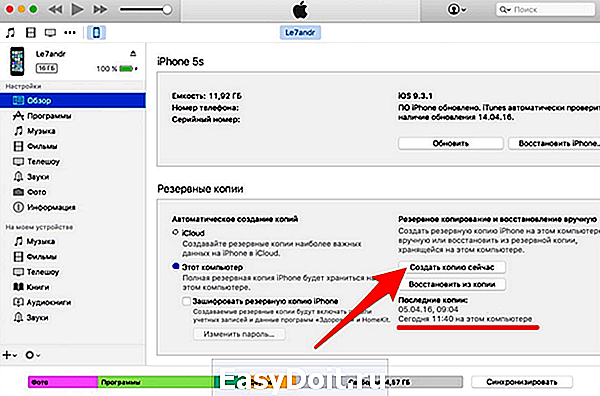The image size is (600, 396).
Task: Select Этот компьютер backup radio option
Action: coord(176,266)
